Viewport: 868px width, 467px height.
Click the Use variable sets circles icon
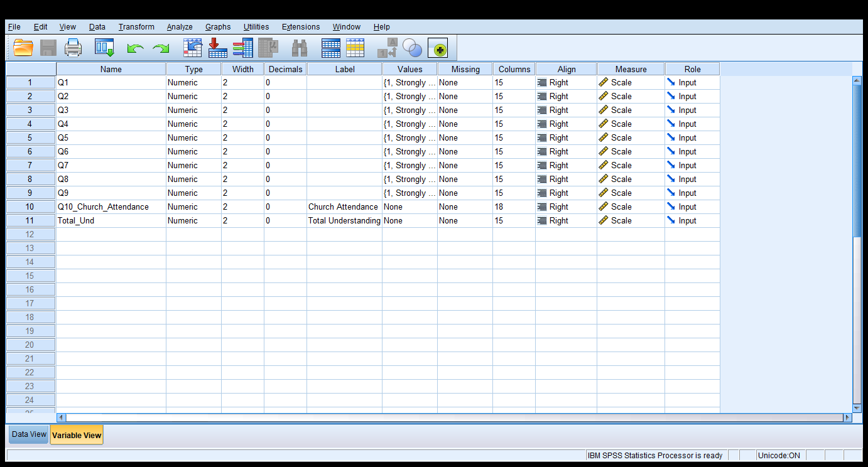413,48
